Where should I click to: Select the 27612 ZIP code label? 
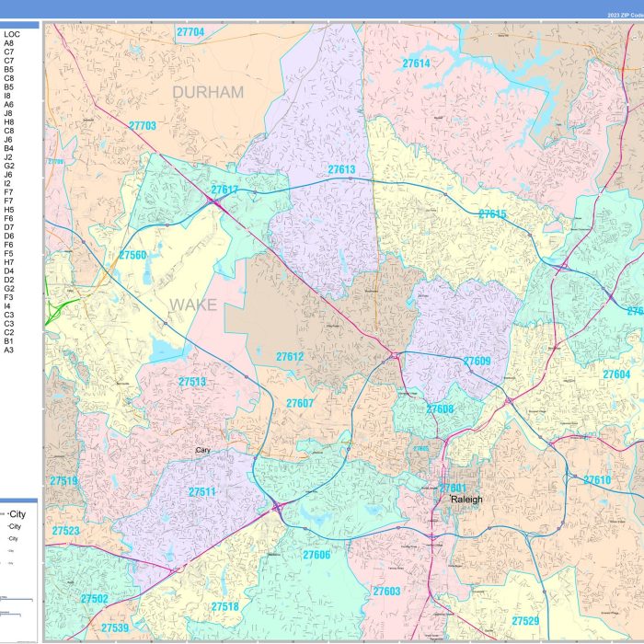pos(290,357)
